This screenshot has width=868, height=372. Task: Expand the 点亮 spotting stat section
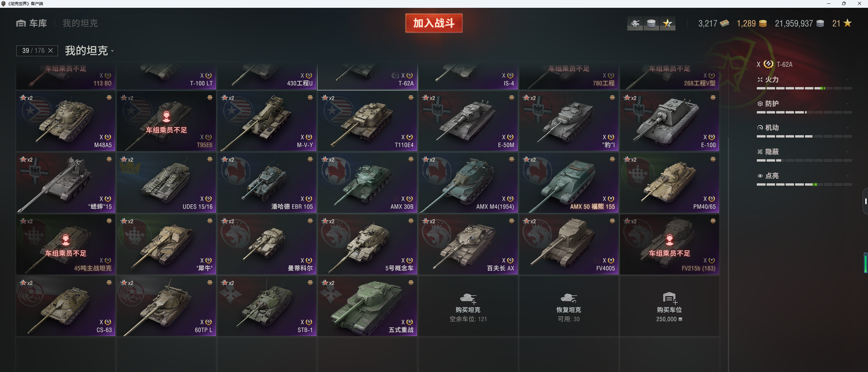[804, 176]
